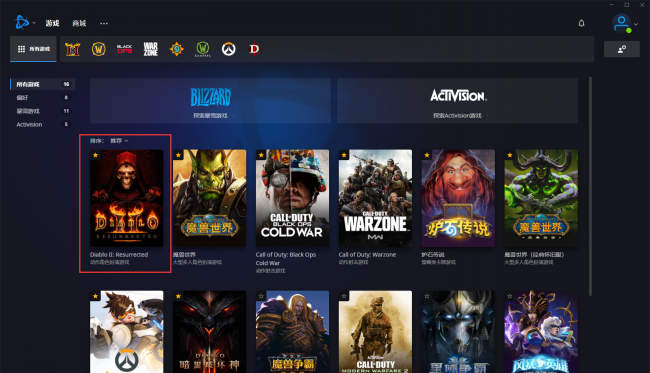Select the Diablo II Resurrected shortcut icon
Viewport: 650px width, 373px height.
coord(73,49)
